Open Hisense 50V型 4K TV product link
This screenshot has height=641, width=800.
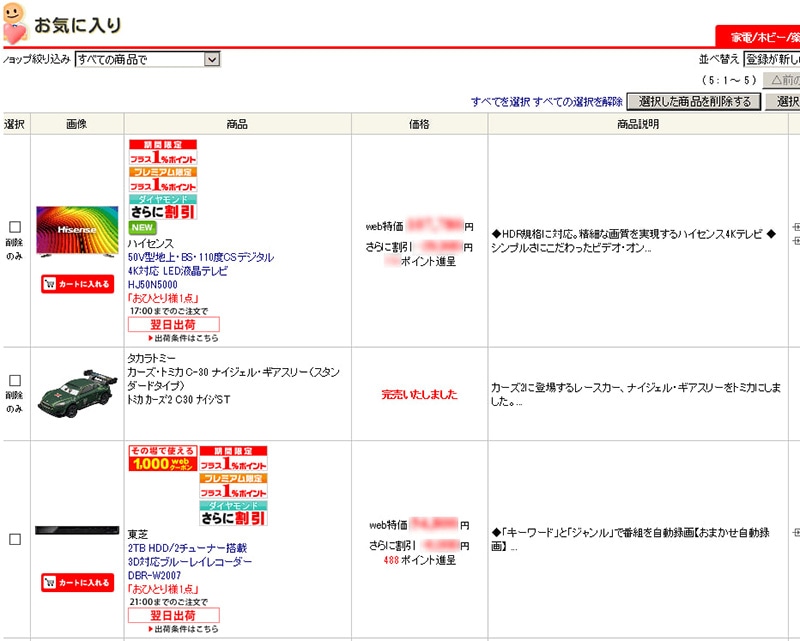click(x=201, y=271)
